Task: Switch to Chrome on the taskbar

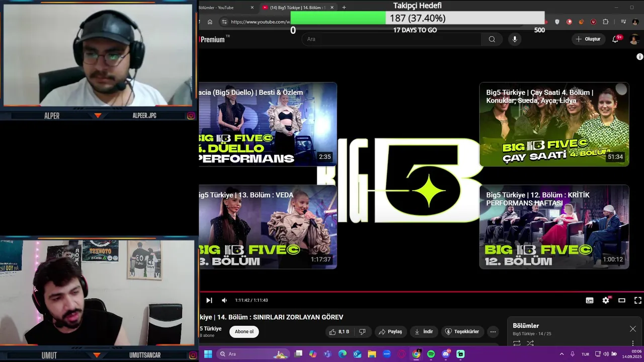Action: [416, 354]
